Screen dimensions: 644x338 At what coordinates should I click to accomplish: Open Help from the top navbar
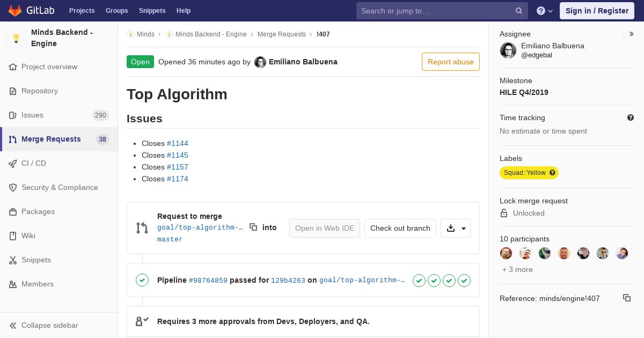(x=184, y=11)
